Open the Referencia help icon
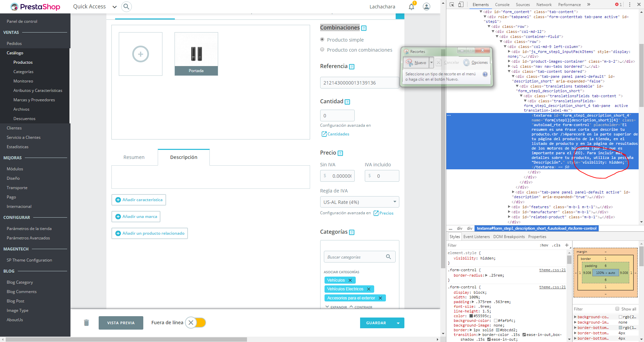Image resolution: width=644 pixels, height=342 pixels. tap(352, 67)
